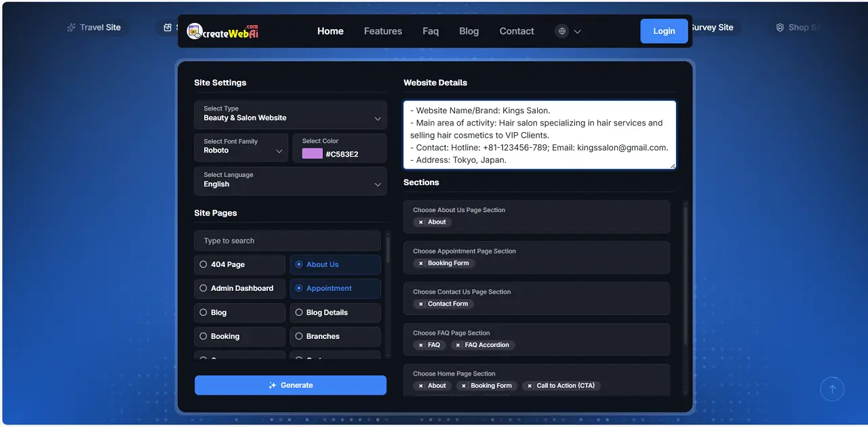Click the Travel Site sparkle icon
This screenshot has height=427, width=868.
(x=71, y=27)
